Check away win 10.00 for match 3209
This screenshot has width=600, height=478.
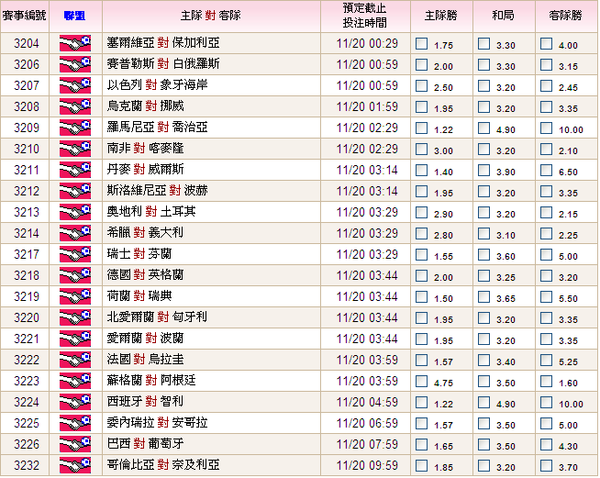point(546,128)
